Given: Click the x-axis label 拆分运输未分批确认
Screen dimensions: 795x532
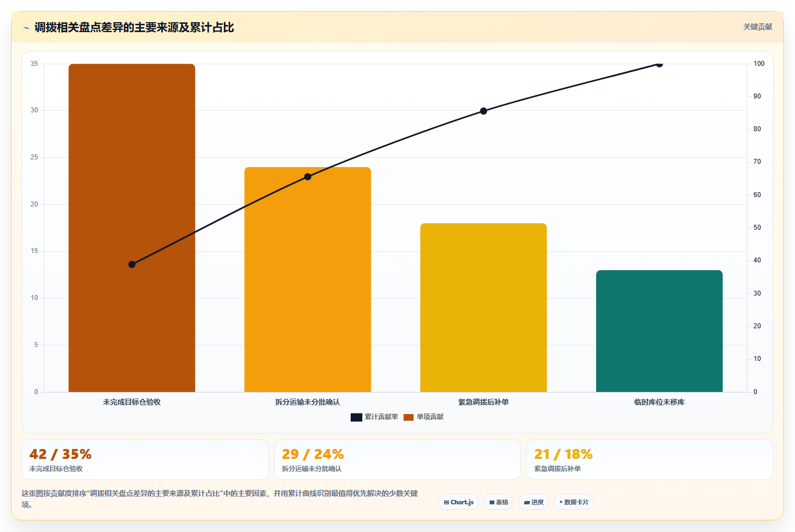Looking at the screenshot, I should [x=307, y=402].
